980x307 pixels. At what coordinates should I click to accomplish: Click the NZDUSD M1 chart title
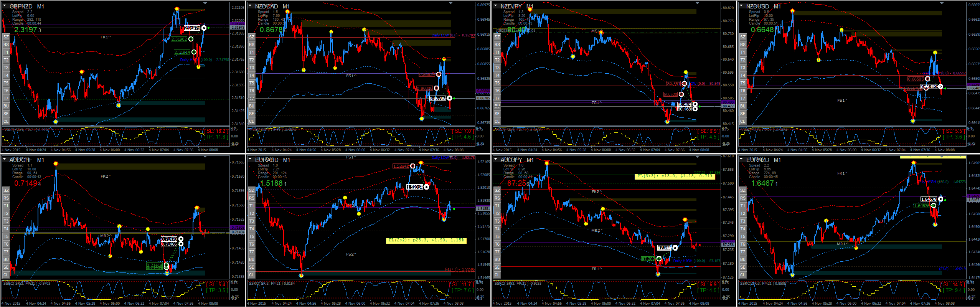pos(764,7)
